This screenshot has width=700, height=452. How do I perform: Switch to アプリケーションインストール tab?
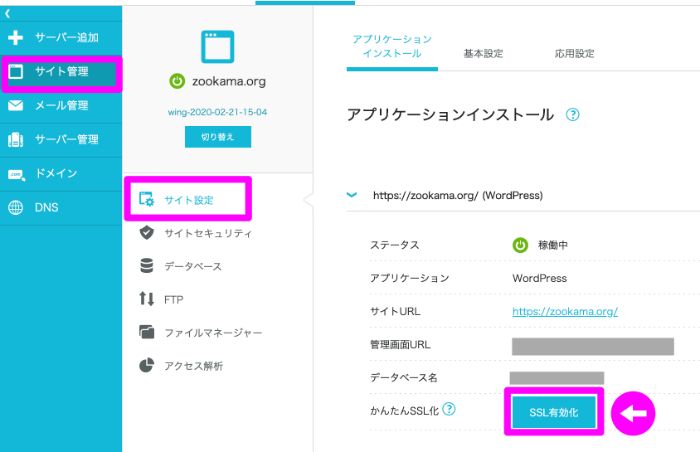(392, 46)
